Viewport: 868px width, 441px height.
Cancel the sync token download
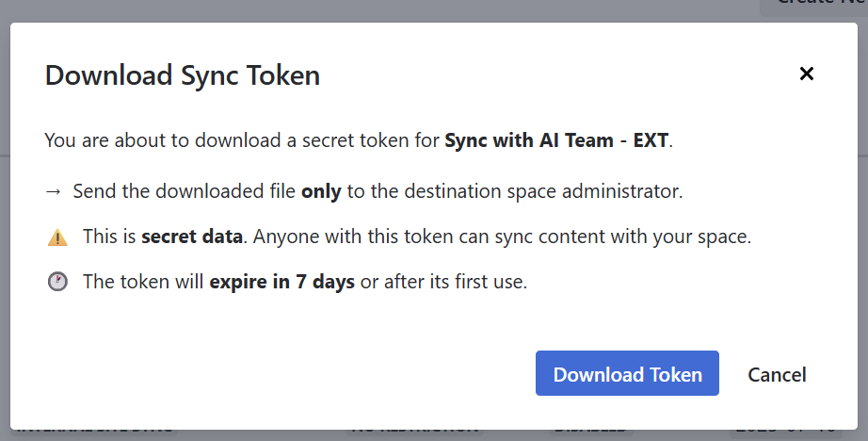[777, 374]
